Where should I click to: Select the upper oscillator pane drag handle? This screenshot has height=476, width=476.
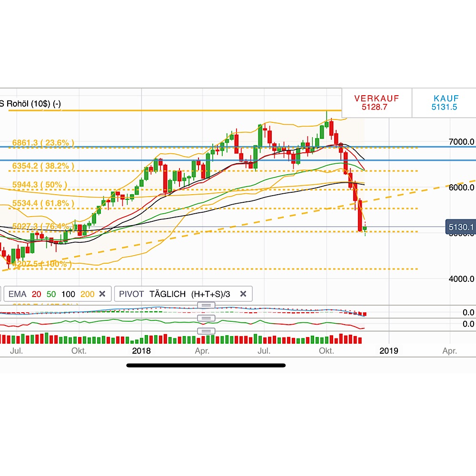coord(206,304)
